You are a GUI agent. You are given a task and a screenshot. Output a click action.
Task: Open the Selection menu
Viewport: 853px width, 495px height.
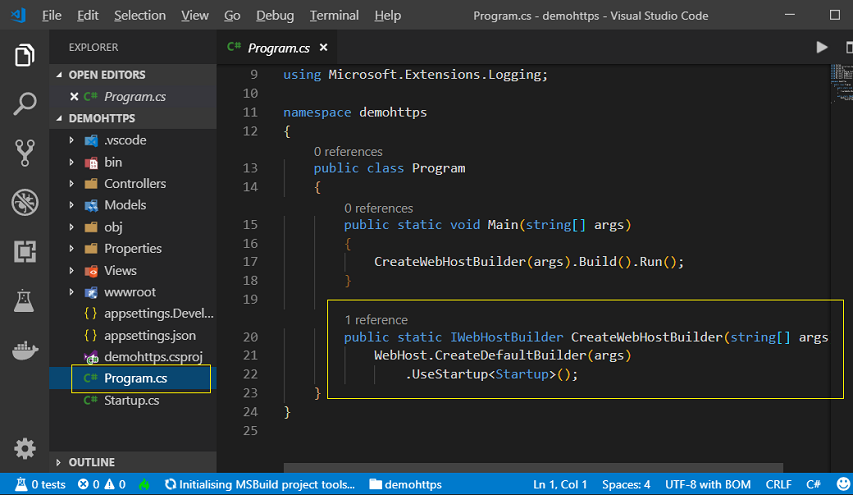(140, 15)
